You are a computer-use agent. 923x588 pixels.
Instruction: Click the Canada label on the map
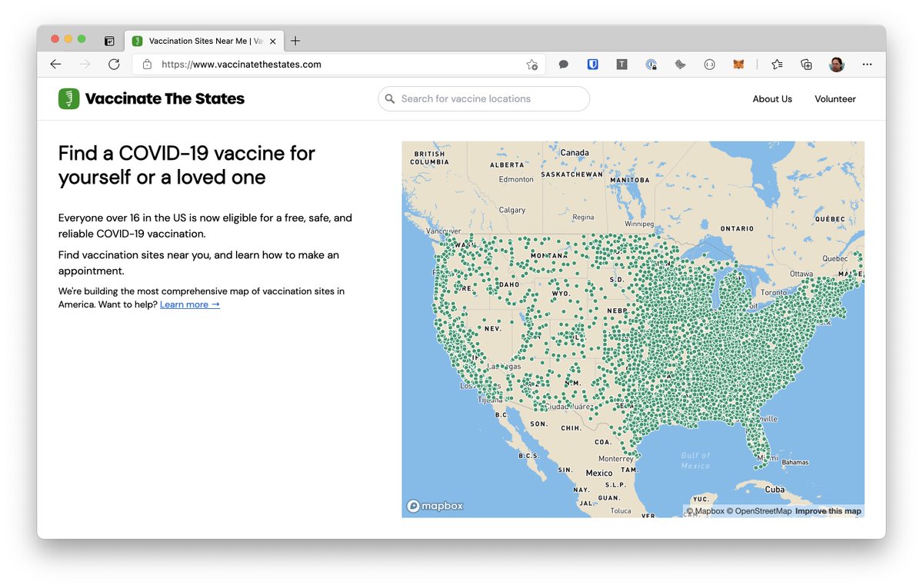coord(575,152)
